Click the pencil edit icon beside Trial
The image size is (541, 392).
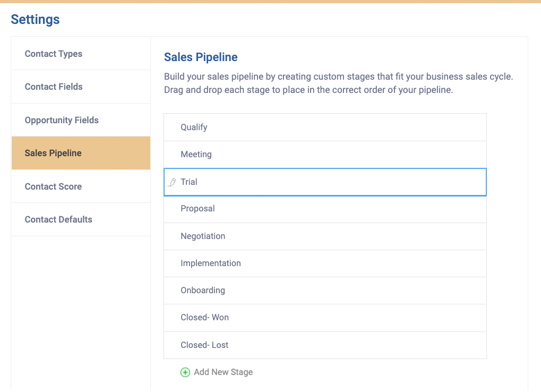click(x=172, y=182)
